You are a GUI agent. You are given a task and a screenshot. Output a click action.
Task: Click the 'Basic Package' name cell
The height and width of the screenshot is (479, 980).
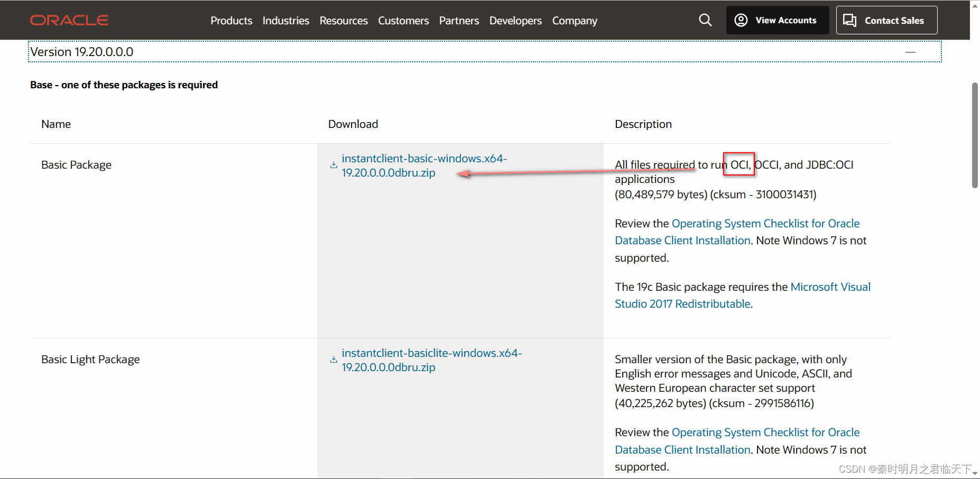click(77, 165)
